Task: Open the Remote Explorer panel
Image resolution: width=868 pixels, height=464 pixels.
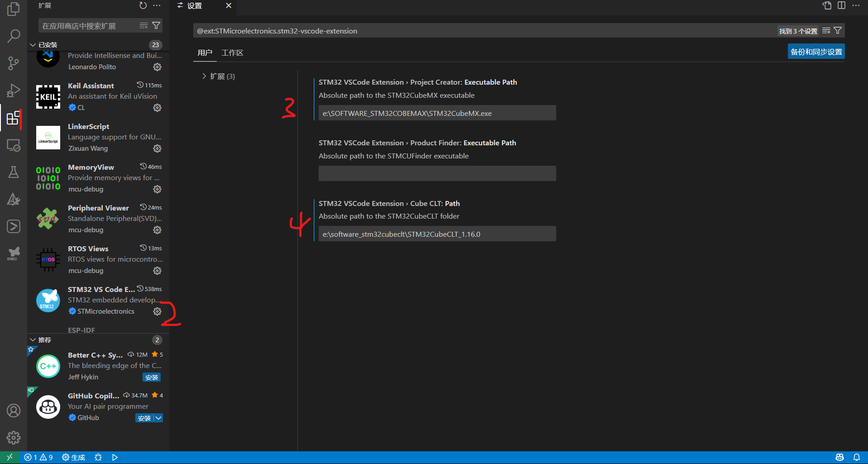Action: coord(13,145)
